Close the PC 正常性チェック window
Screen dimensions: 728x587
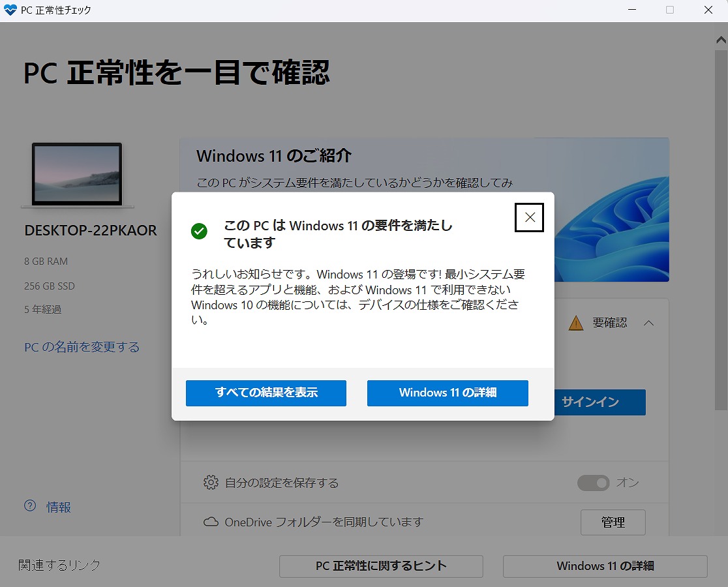coord(708,10)
